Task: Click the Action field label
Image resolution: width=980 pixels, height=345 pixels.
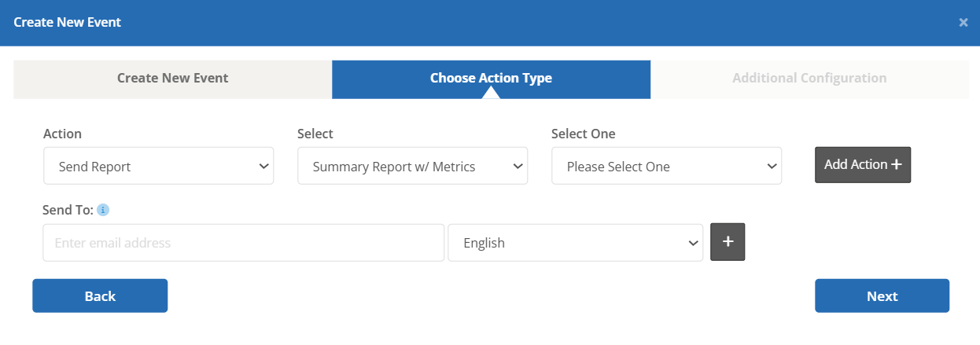Action: (62, 134)
